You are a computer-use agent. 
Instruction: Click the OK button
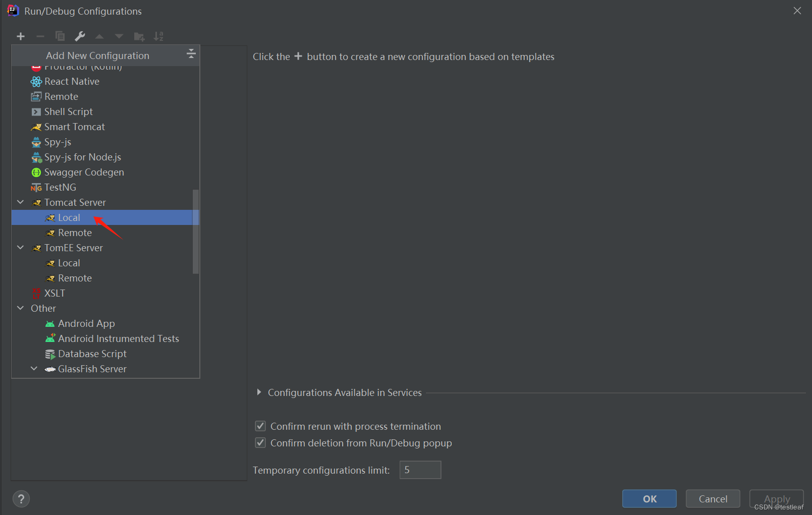coord(649,499)
